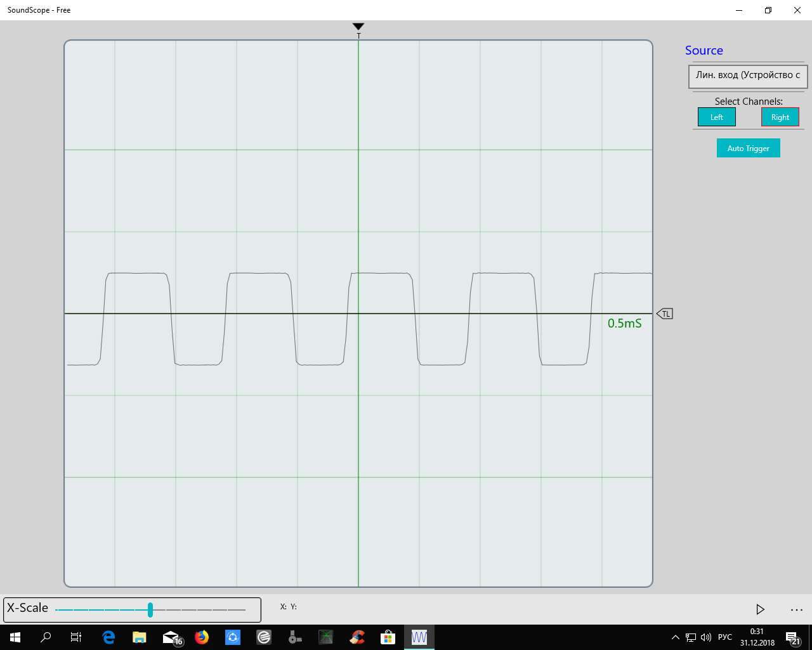
Task: Toggle the Auto Trigger button
Action: (x=748, y=149)
